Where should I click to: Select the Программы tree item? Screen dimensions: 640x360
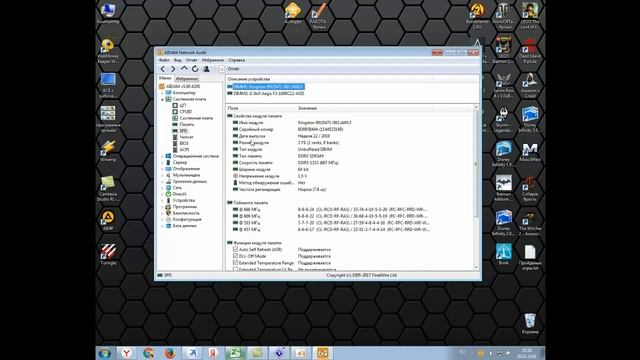click(x=181, y=207)
